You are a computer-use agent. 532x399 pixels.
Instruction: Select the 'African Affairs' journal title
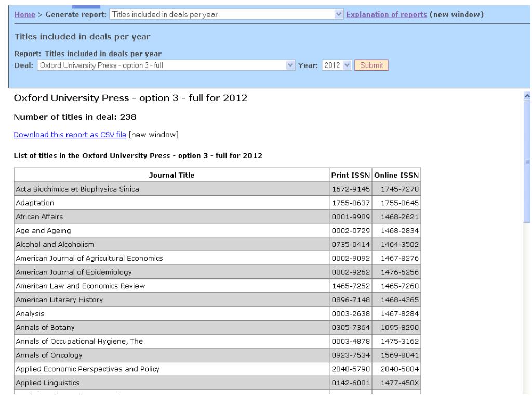[x=39, y=217]
